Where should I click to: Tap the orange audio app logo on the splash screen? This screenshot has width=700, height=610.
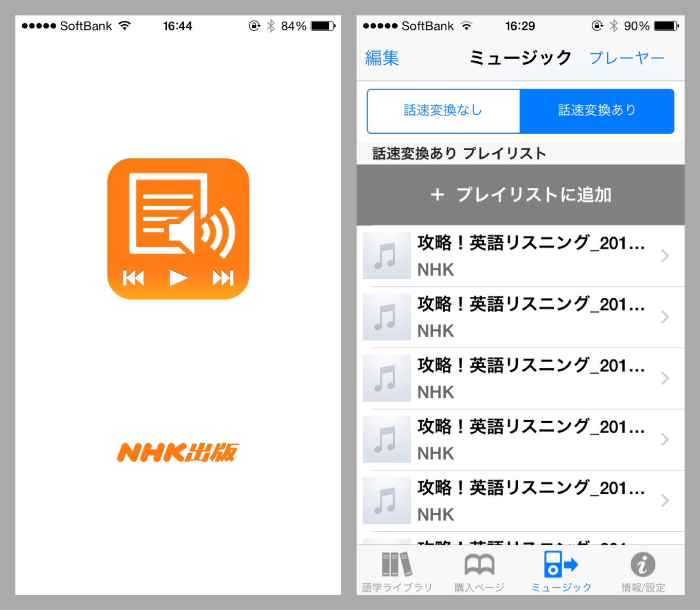(178, 229)
